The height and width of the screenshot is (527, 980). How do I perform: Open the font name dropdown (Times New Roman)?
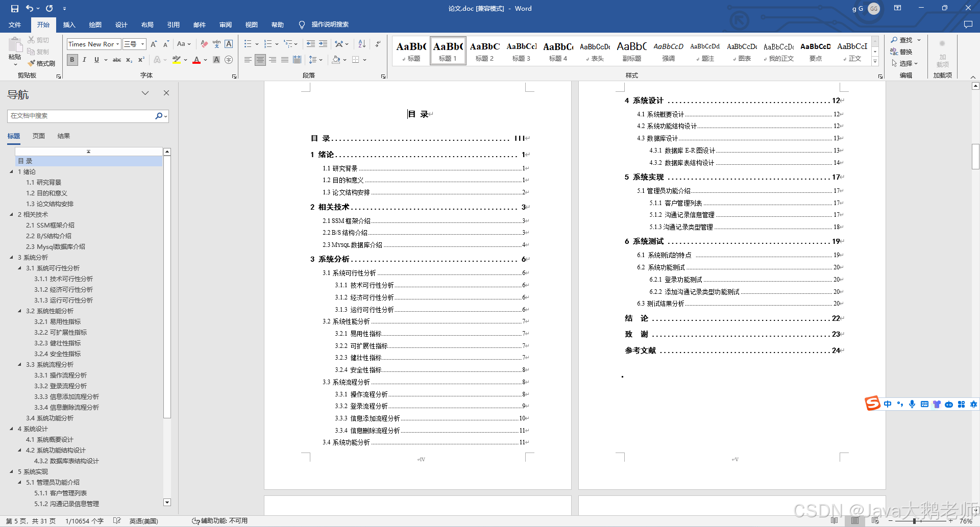pos(117,44)
